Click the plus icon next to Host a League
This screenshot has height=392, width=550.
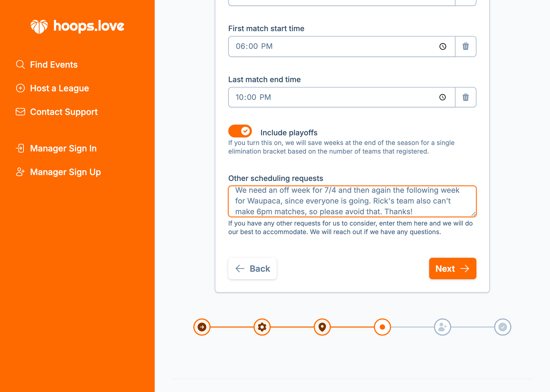[20, 88]
